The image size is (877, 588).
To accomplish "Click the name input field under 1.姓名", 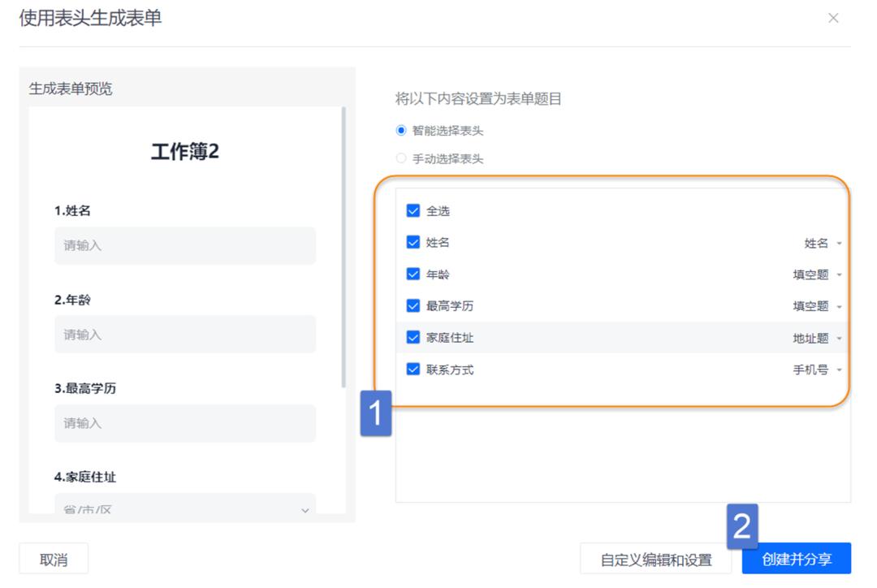I will pos(185,245).
